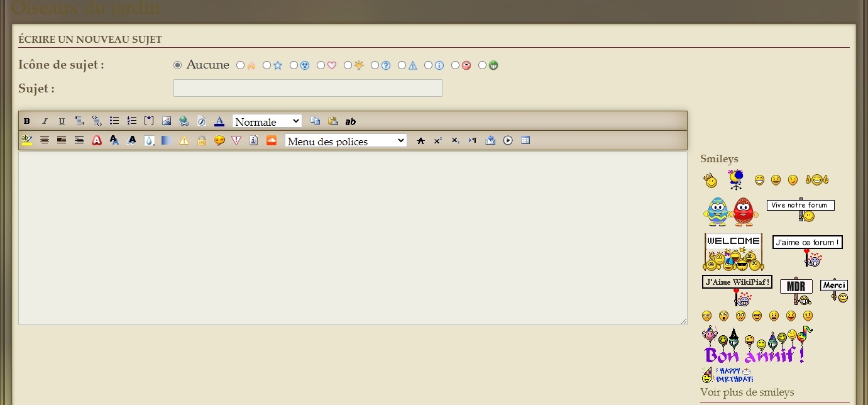Insert a hyperlink with globe-chain icon

point(184,121)
